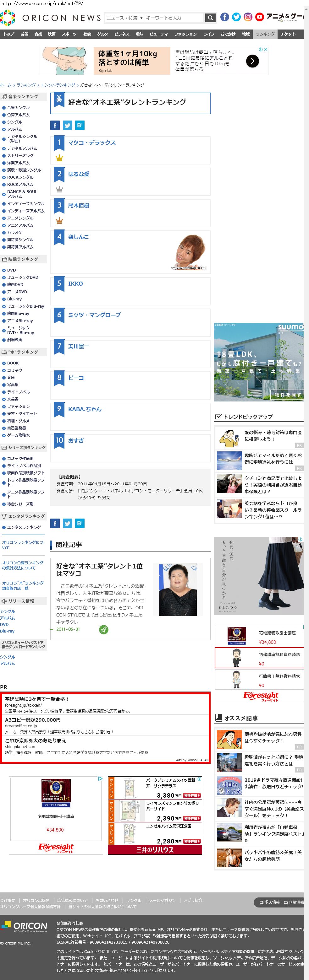Image resolution: width=309 pixels, height=980 pixels.
Task: Click arrow button on the diet ad banner
Action: [252, 61]
